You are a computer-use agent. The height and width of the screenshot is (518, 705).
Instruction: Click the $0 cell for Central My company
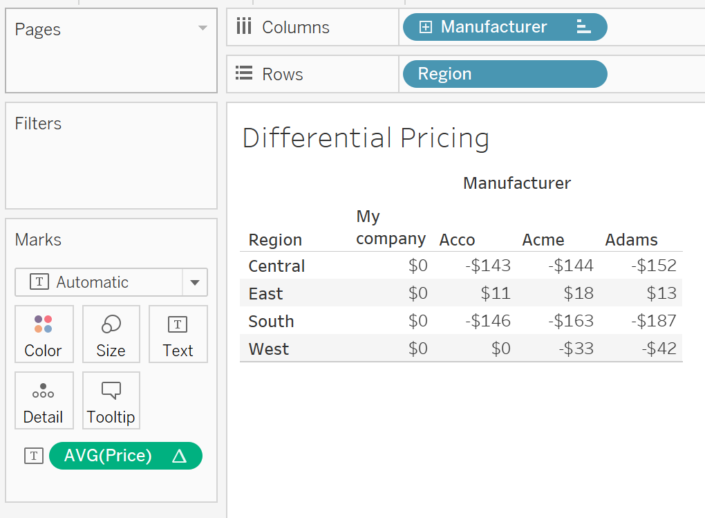(418, 265)
